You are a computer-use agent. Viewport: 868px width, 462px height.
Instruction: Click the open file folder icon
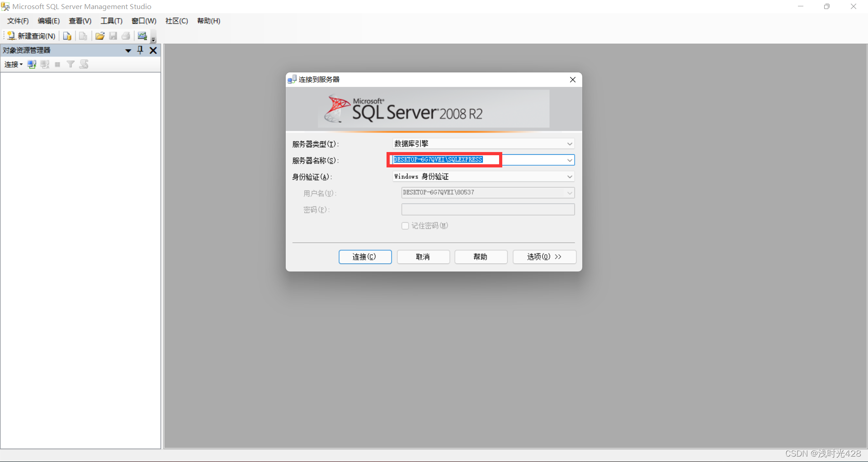click(100, 36)
